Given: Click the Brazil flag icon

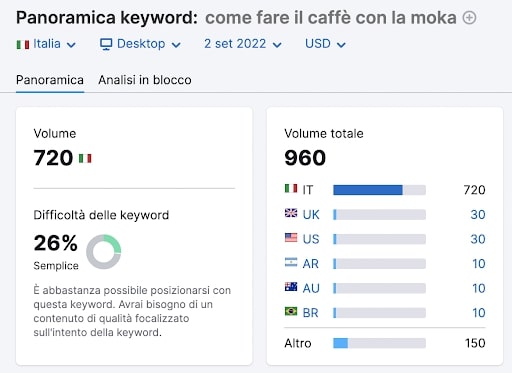Looking at the screenshot, I should [291, 311].
